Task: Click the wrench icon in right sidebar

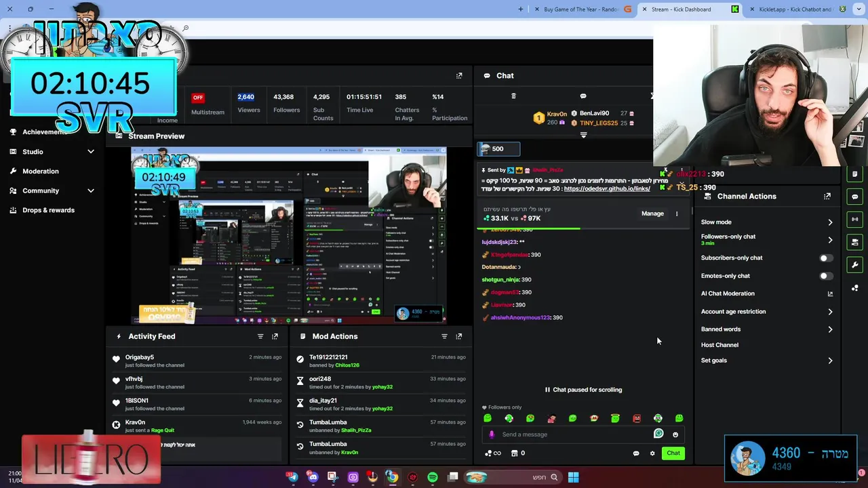Action: click(x=855, y=265)
